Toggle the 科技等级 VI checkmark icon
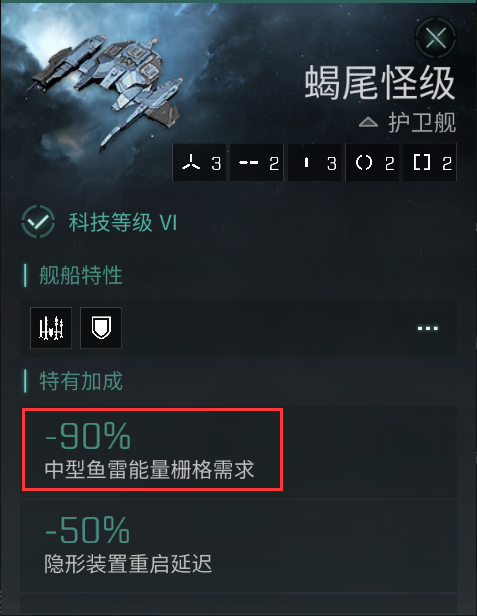 pos(38,222)
